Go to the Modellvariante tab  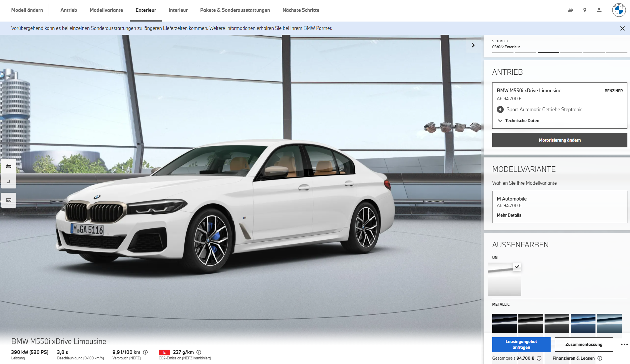[x=106, y=10]
